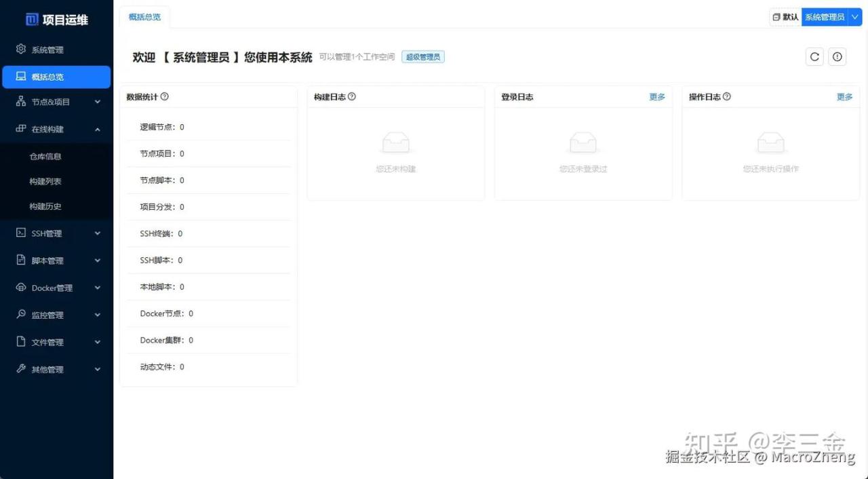Click the 其他管理 wrench icon
This screenshot has height=479, width=868.
pyautogui.click(x=21, y=369)
